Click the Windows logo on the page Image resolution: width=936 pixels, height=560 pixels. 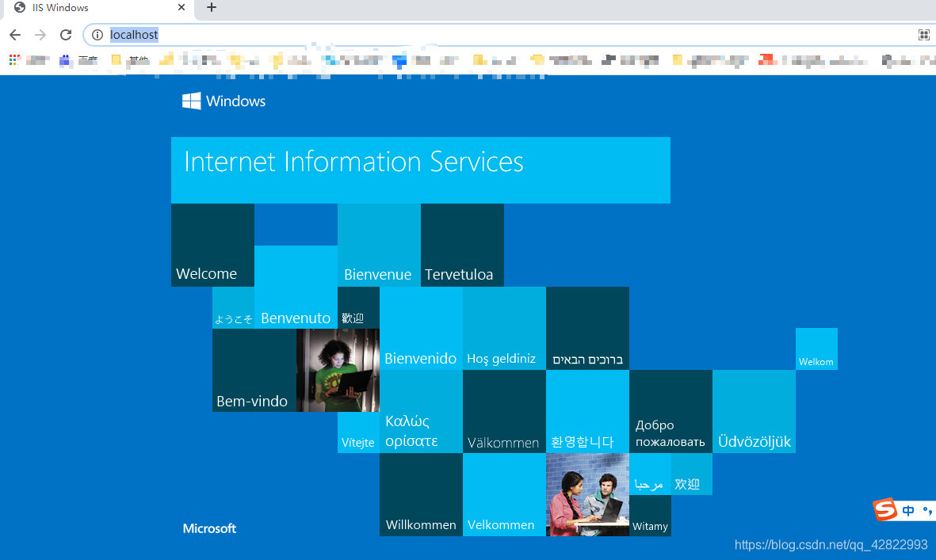click(223, 101)
